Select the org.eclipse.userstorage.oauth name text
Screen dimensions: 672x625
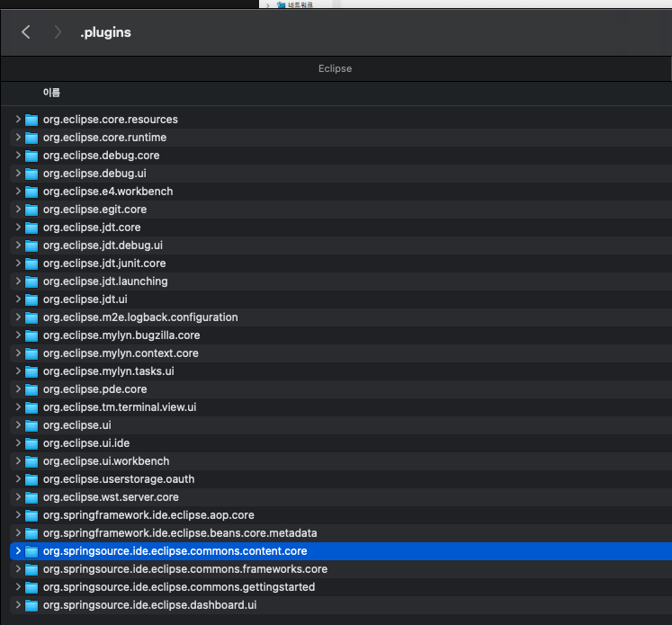click(119, 479)
